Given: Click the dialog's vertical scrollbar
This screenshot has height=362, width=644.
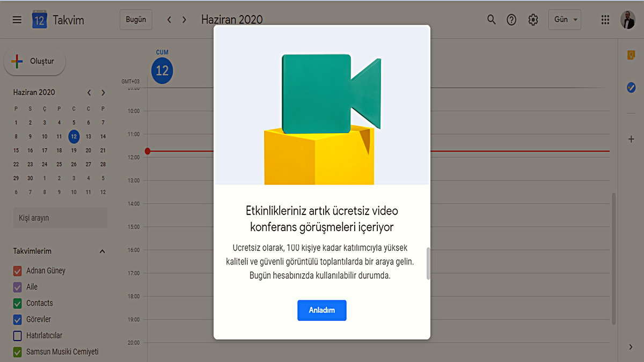Looking at the screenshot, I should click(428, 263).
